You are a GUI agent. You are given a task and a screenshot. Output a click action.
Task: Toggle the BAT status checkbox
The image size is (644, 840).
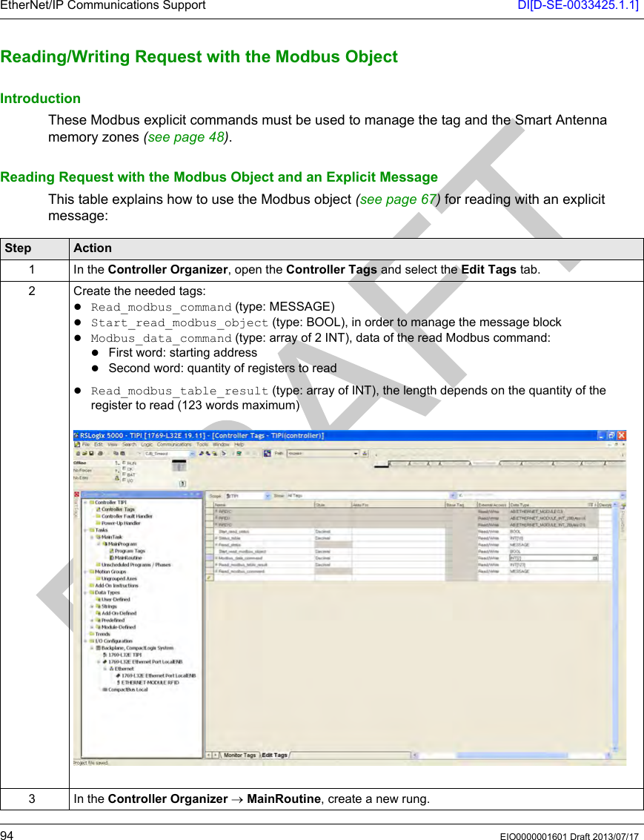coord(124,474)
